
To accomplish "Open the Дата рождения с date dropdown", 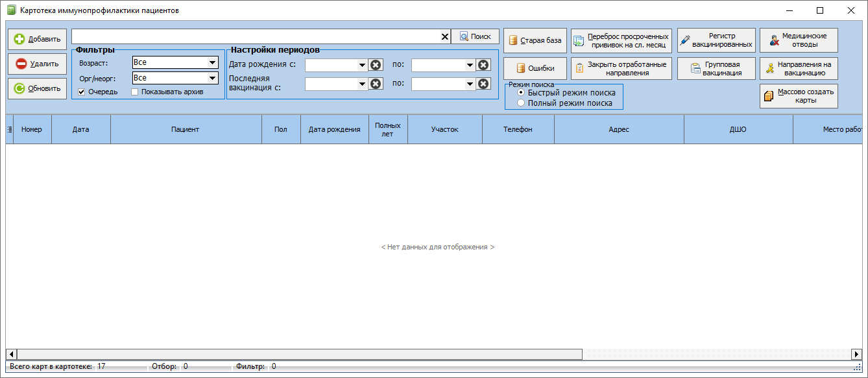I will click(x=362, y=65).
